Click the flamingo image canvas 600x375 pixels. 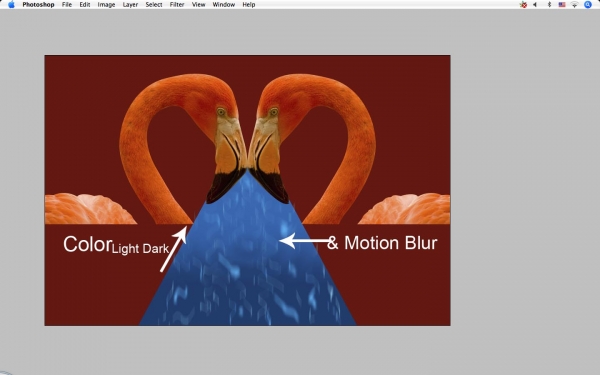[x=247, y=191]
